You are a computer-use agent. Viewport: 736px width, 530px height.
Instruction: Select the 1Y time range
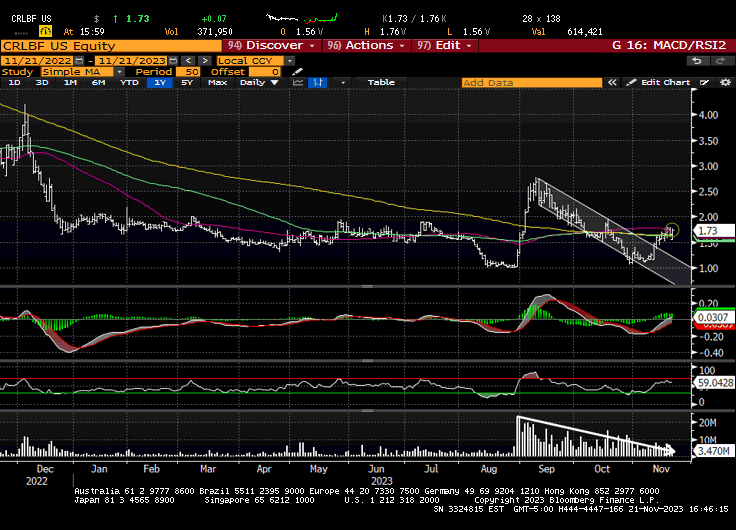[160, 83]
